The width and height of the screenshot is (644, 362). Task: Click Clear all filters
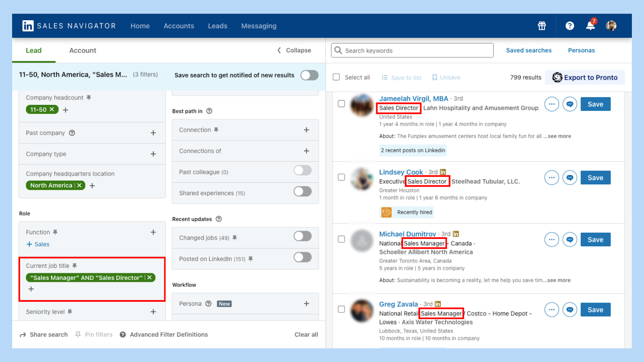(306, 335)
